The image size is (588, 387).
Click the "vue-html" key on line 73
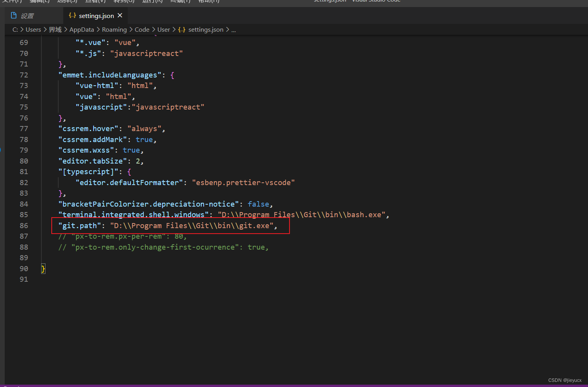pos(97,85)
